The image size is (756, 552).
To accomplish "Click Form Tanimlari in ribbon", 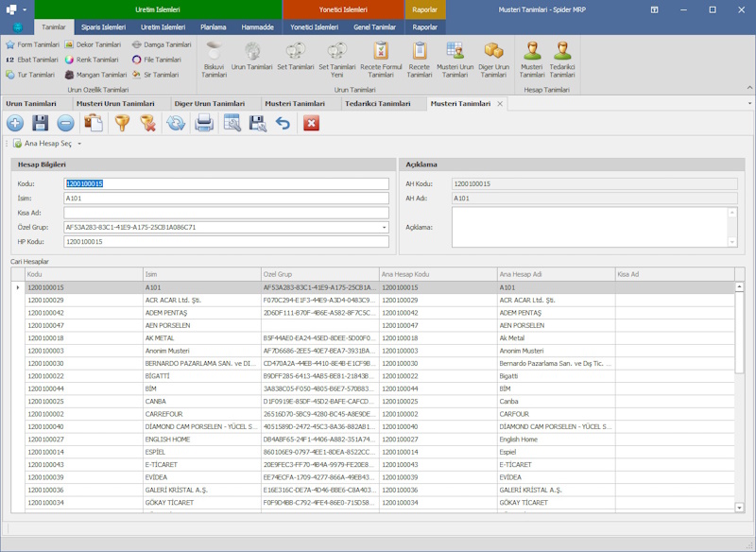I will click(32, 44).
